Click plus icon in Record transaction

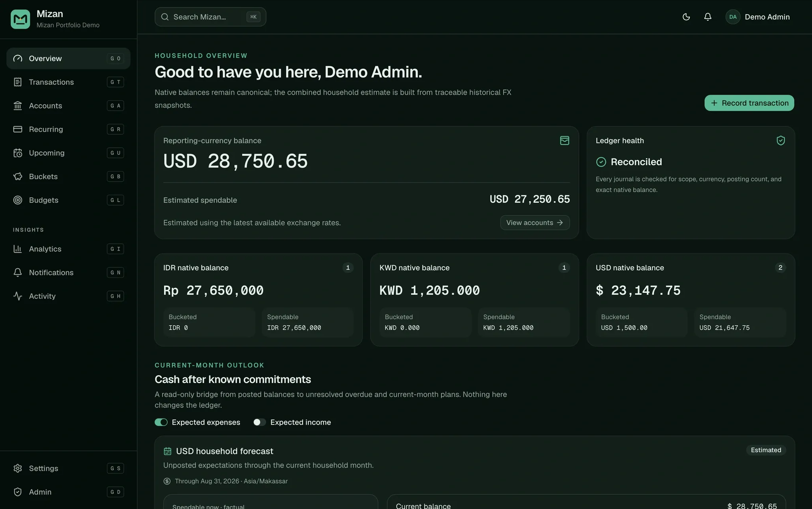(714, 103)
